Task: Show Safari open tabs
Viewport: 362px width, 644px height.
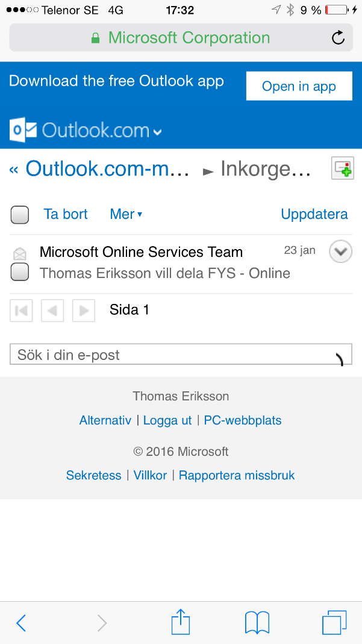Action: [334, 623]
